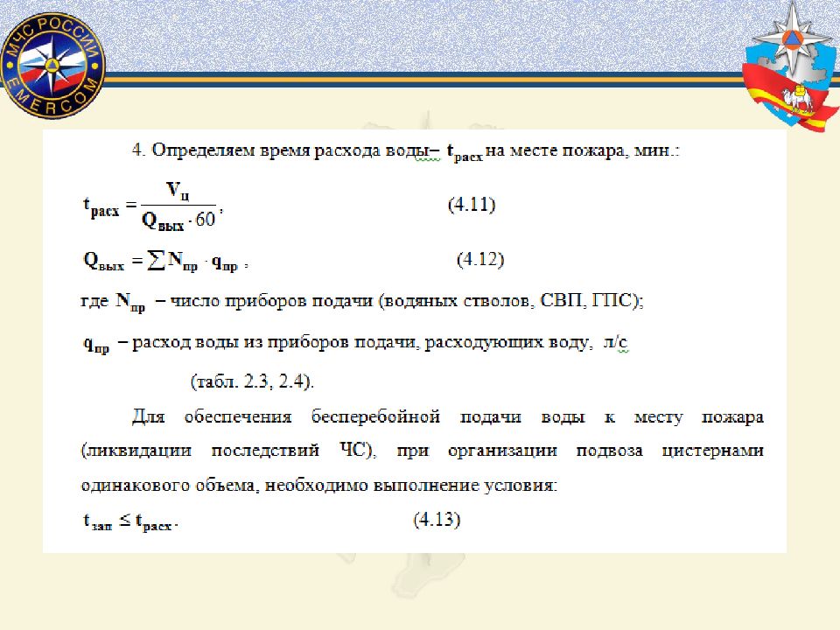Click text 'число приборов подачи'

click(x=271, y=301)
